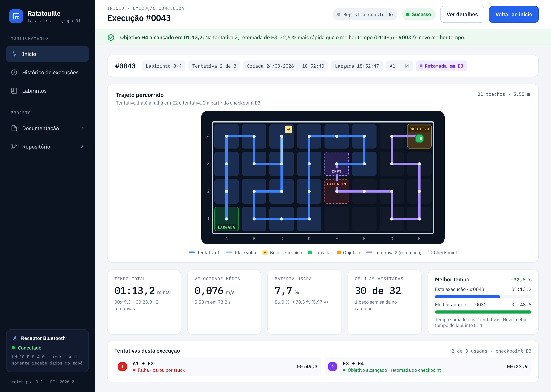Click the pulse icon beside Início
Image resolution: width=551 pixels, height=392 pixels.
click(x=14, y=54)
